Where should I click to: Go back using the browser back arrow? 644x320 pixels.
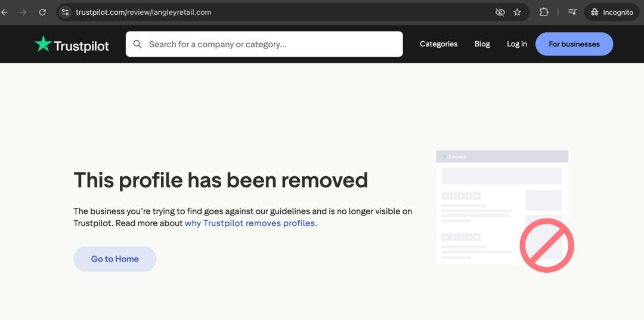pos(5,13)
